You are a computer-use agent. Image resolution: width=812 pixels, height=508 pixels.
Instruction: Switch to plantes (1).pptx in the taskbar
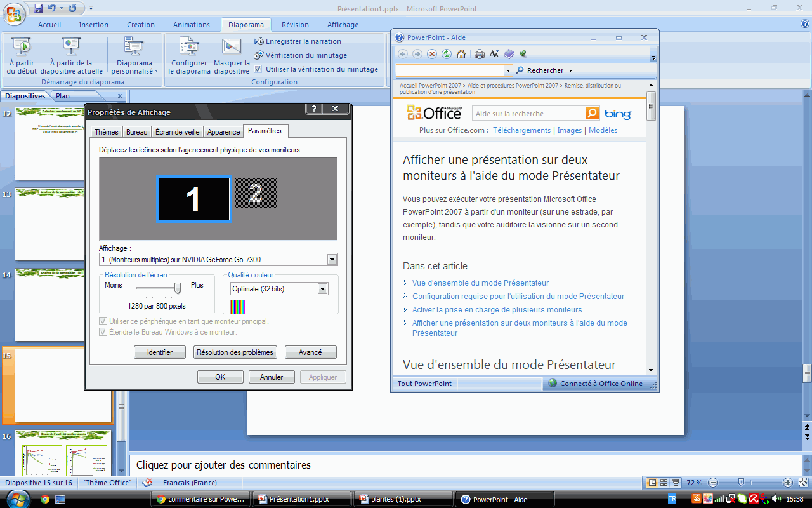click(x=403, y=499)
